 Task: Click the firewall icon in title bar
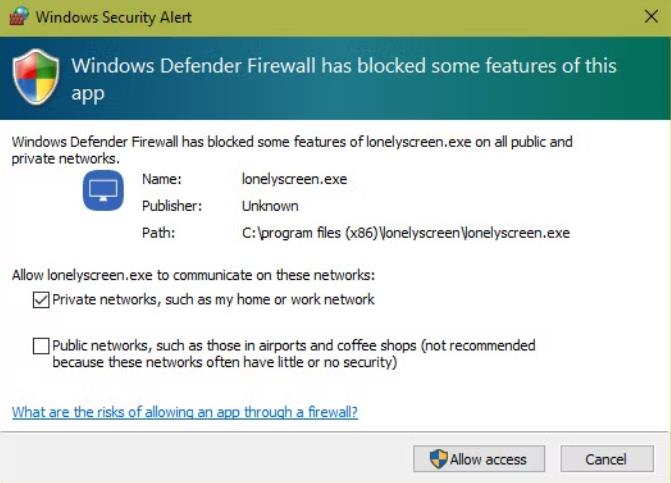pyautogui.click(x=19, y=16)
